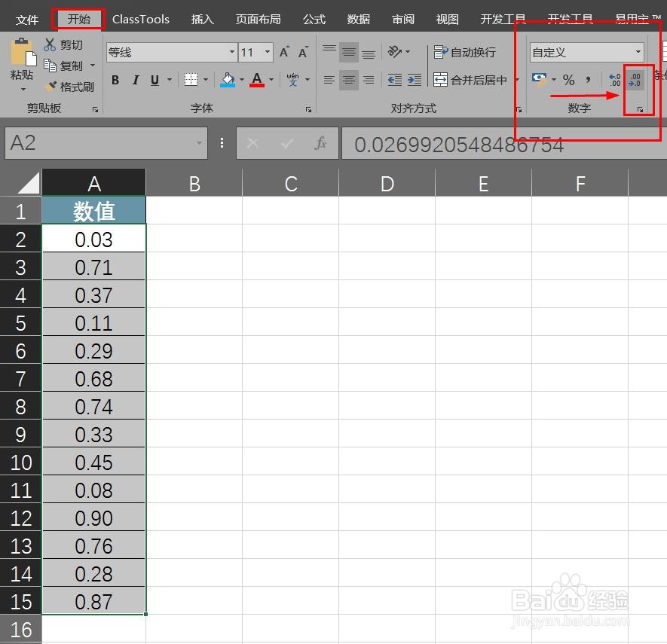Switch to the 审阅 Review tab
Screen dimensions: 667x644
403,19
